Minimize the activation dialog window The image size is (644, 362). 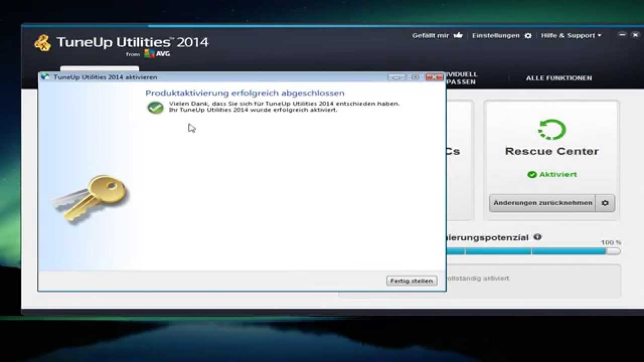(396, 77)
